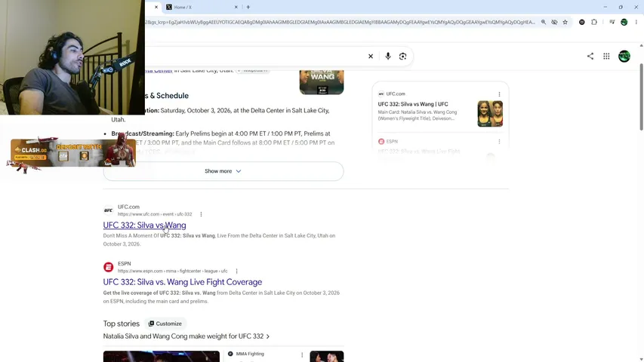The image size is (644, 362).
Task: Click inside the Google search field
Action: [254, 57]
